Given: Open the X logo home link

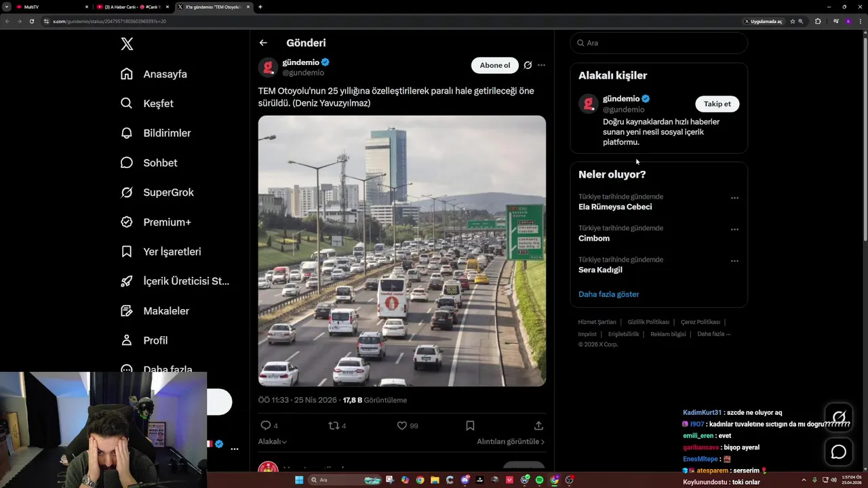Looking at the screenshot, I should 127,44.
